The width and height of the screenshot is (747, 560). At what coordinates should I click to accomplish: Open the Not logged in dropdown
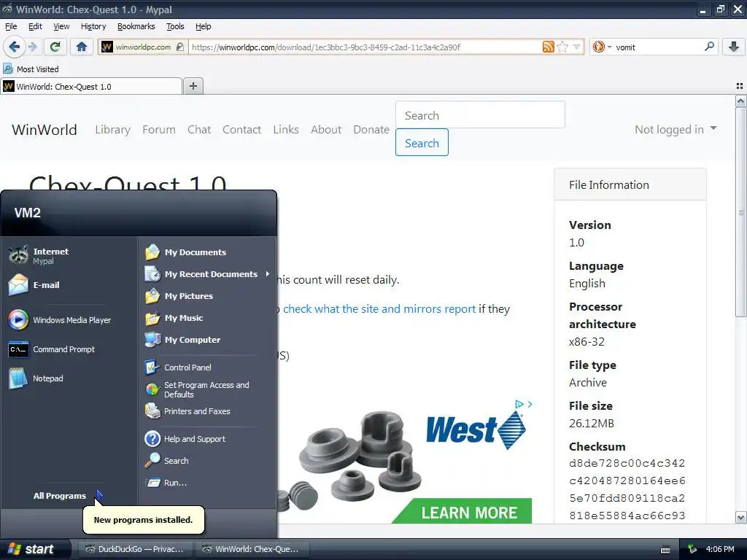[676, 129]
